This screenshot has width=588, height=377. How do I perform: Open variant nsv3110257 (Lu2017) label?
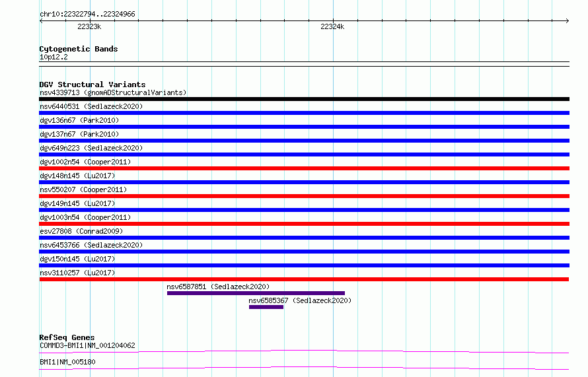click(x=77, y=273)
